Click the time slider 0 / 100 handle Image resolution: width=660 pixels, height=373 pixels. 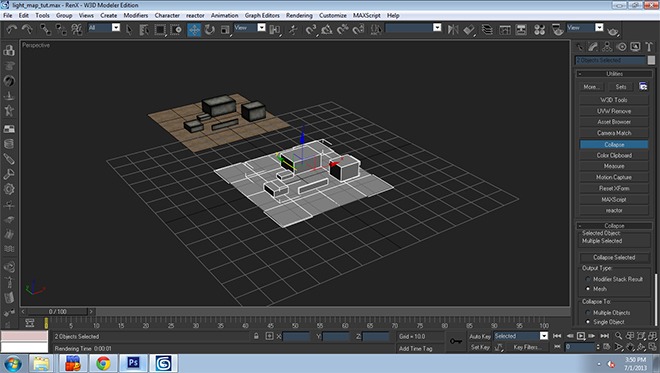(x=58, y=312)
